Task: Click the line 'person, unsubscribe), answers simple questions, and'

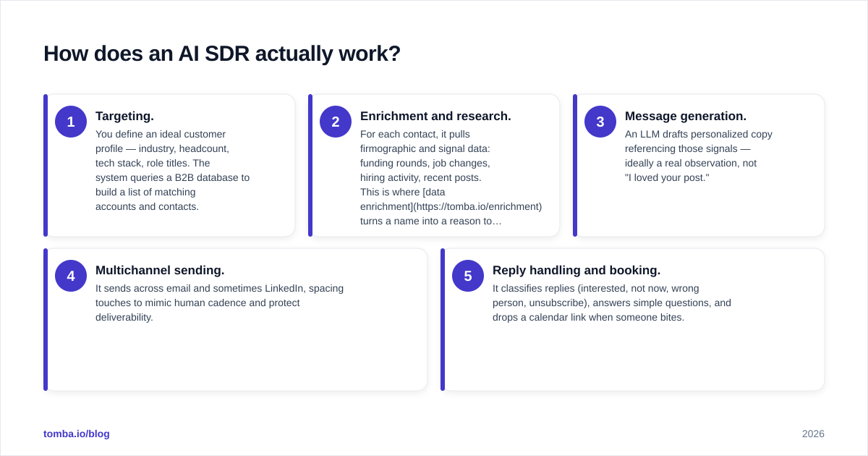Action: click(612, 303)
